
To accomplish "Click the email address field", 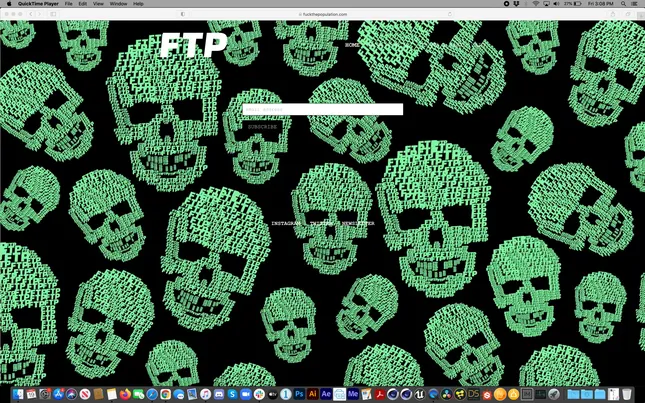I will pos(323,109).
